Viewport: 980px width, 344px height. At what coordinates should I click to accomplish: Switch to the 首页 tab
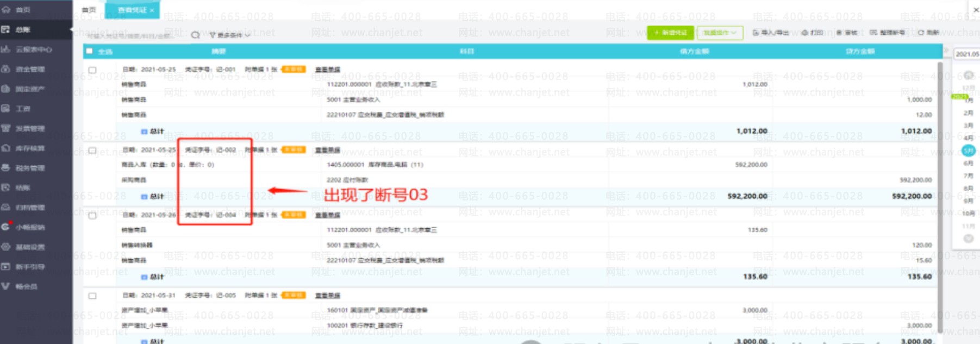(x=89, y=10)
